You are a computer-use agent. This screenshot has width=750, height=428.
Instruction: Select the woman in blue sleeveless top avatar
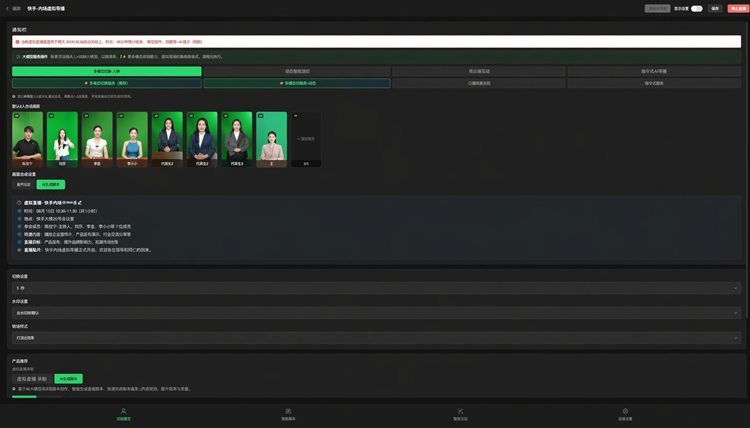coord(132,140)
